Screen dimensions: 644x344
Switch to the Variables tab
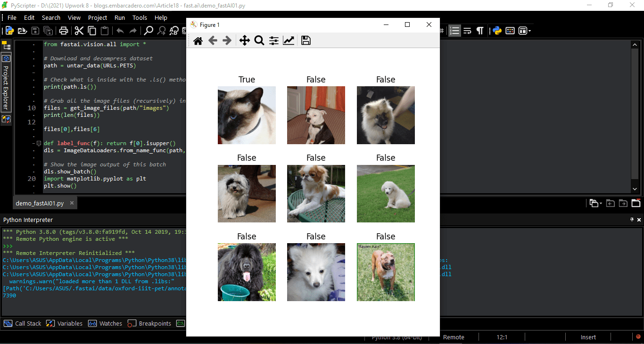(x=65, y=323)
